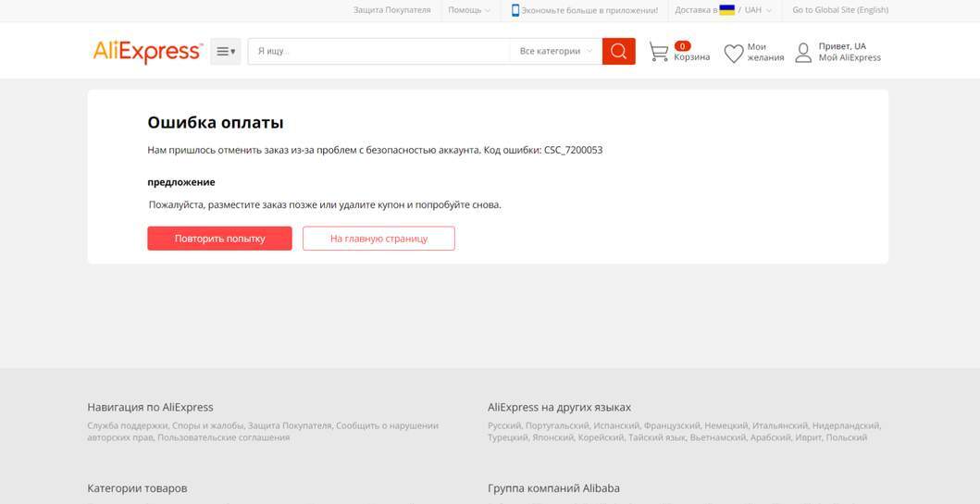
Task: Click the Ukraine flag icon
Action: (x=726, y=10)
